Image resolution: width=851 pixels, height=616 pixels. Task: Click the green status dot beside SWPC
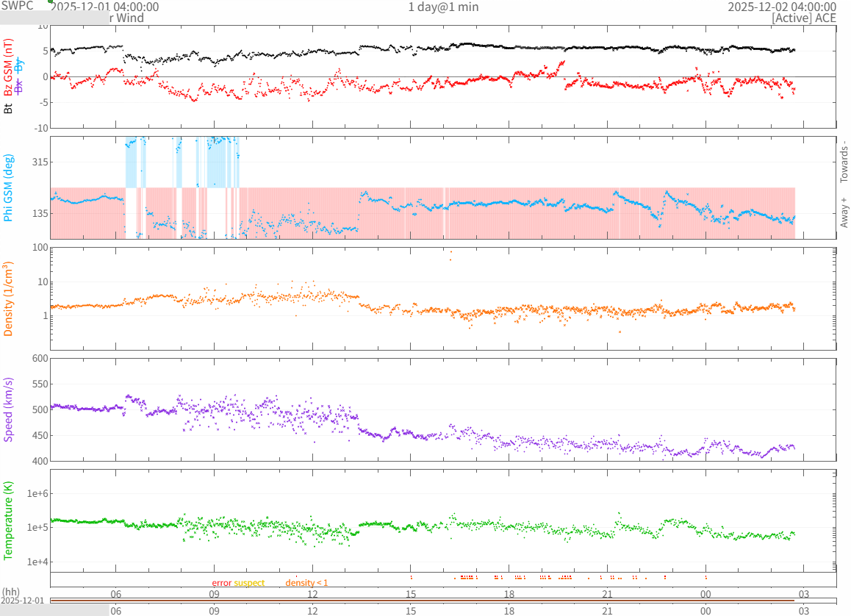click(x=50, y=1)
